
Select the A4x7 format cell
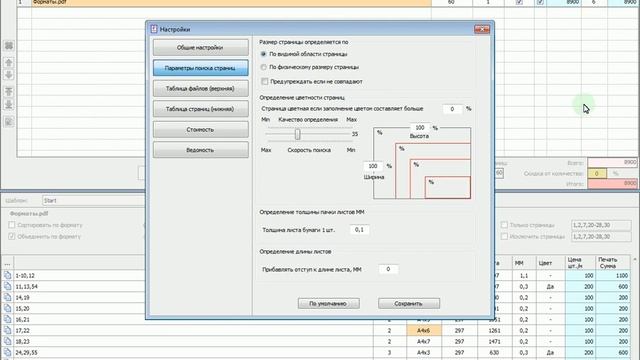424,341
